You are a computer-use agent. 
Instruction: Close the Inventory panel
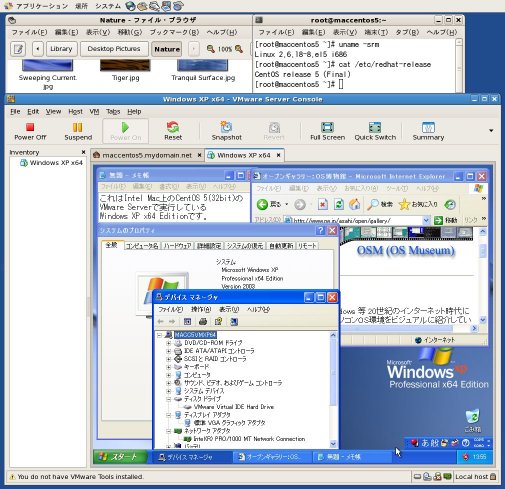coord(83,152)
